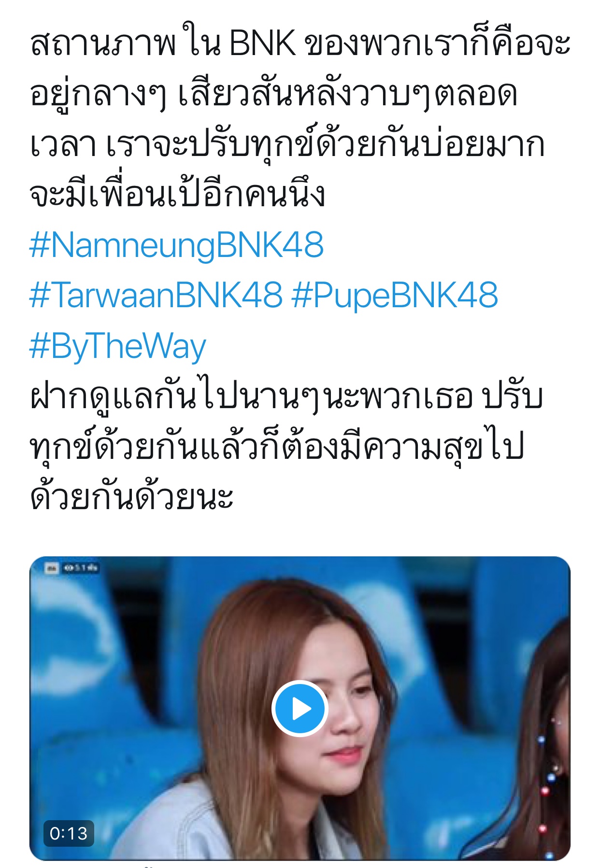The height and width of the screenshot is (868, 600).
Task: Open the #PupeBNK48 hashtag
Action: [x=395, y=296]
